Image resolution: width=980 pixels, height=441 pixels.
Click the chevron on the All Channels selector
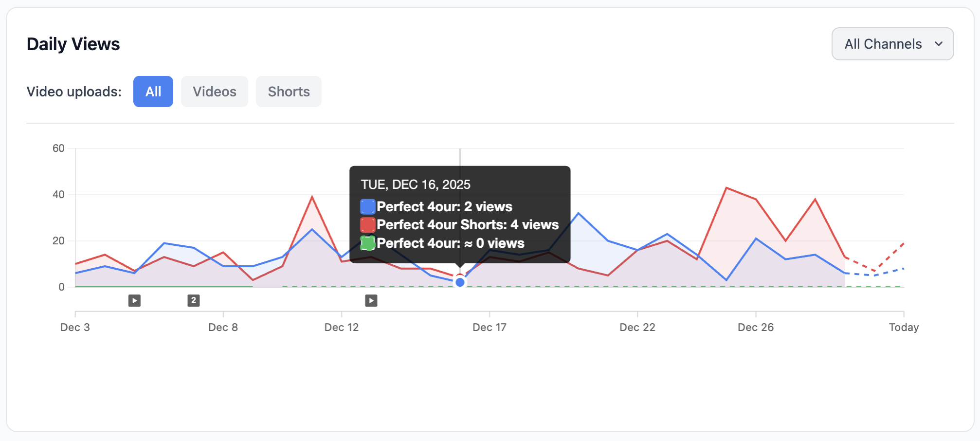click(x=939, y=44)
